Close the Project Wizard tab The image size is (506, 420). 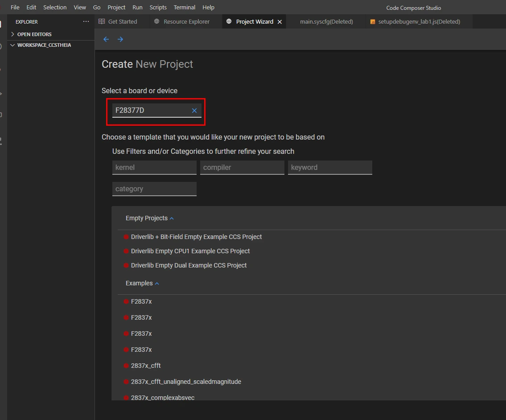click(280, 22)
